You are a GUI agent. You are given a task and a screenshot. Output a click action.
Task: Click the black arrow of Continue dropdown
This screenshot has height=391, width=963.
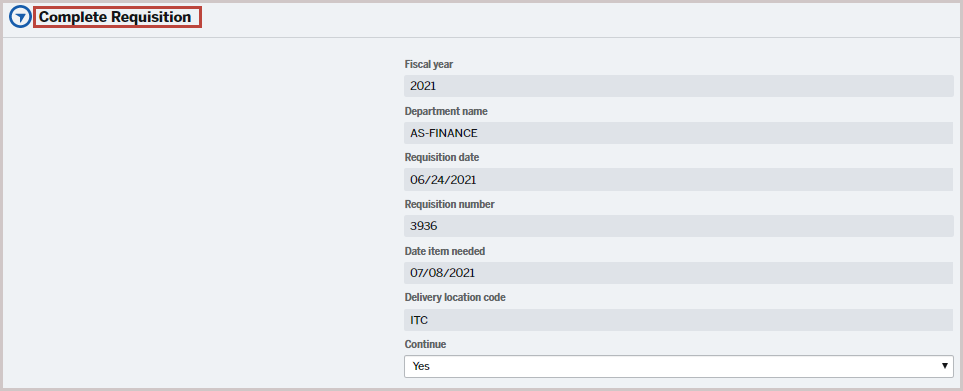tap(945, 366)
